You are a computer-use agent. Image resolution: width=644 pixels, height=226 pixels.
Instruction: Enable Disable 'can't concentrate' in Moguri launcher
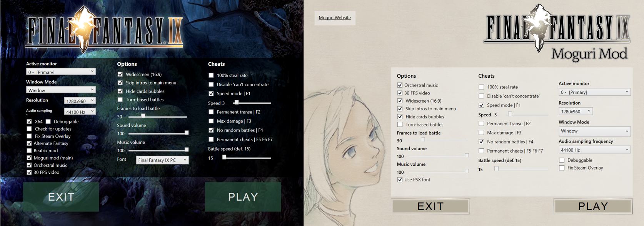(481, 96)
